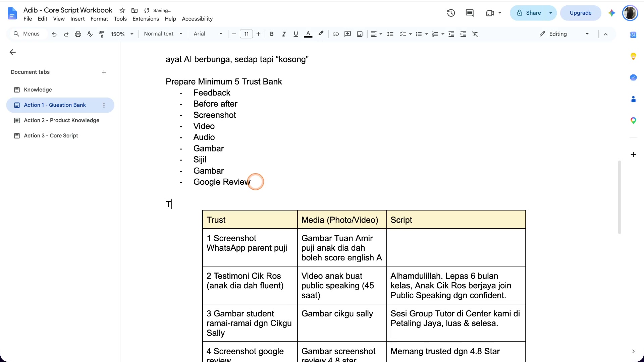
Task: Open the Format menu
Action: [x=99, y=19]
